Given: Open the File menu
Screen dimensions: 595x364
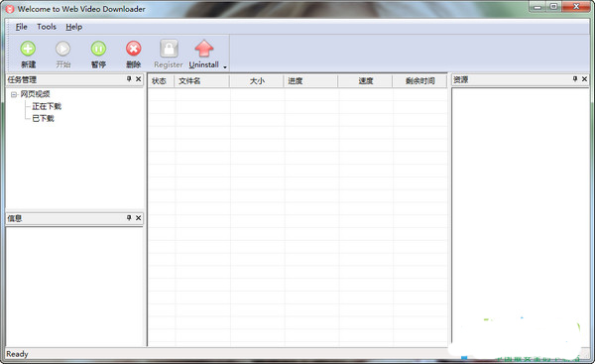Looking at the screenshot, I should (21, 27).
